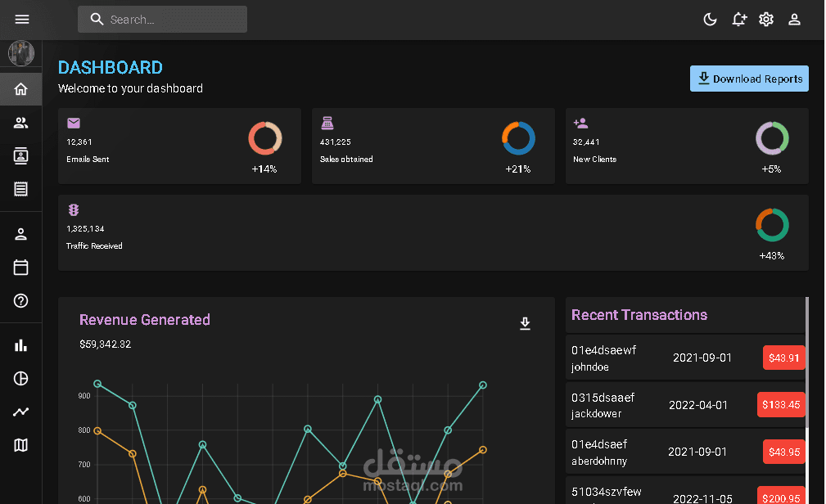Click the sidebar profile avatar
The width and height of the screenshot is (826, 504).
[x=21, y=53]
